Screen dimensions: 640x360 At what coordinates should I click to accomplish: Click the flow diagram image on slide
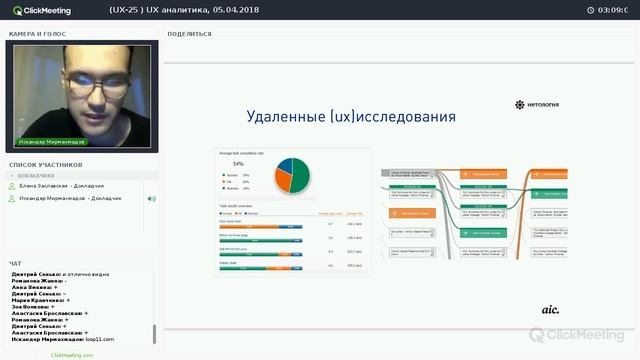[x=474, y=214]
